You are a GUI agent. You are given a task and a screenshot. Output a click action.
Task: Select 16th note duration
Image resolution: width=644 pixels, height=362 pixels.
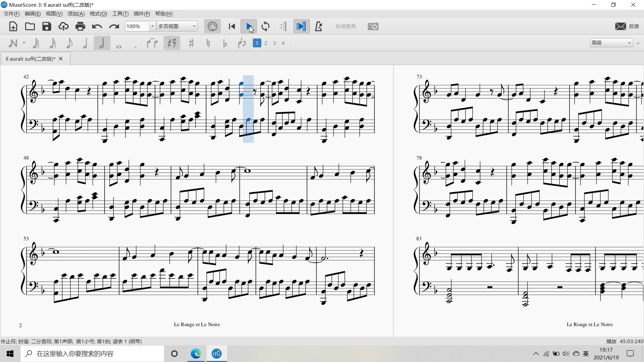click(x=53, y=43)
